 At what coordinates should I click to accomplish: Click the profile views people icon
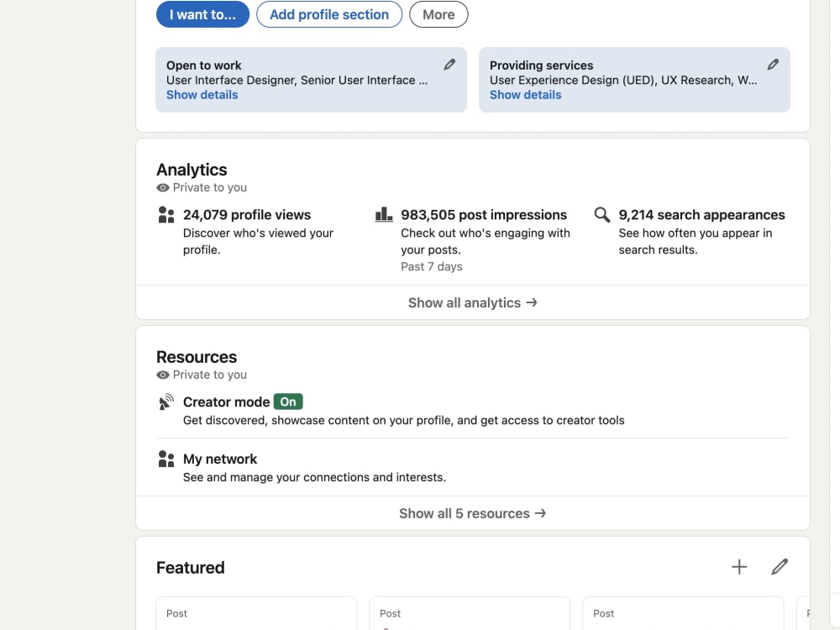tap(166, 215)
